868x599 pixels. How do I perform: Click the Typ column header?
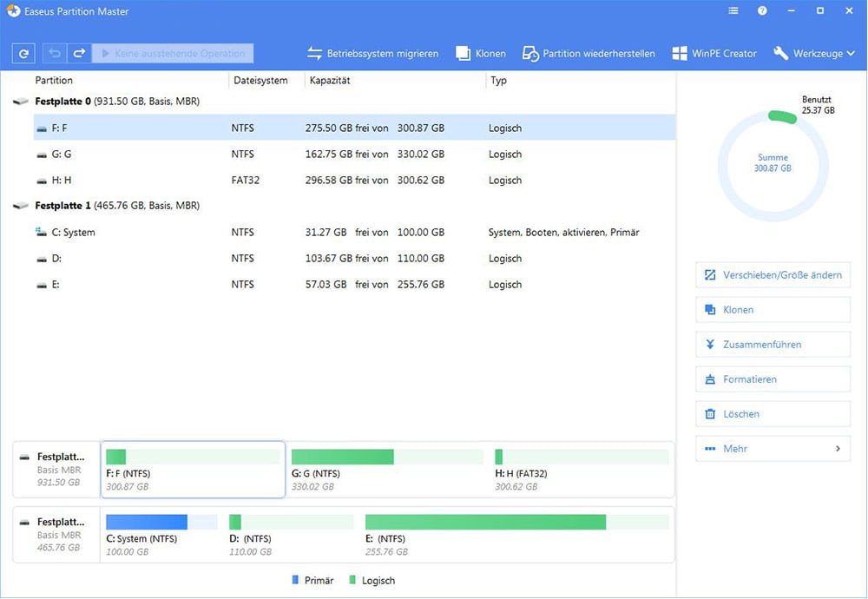(498, 80)
